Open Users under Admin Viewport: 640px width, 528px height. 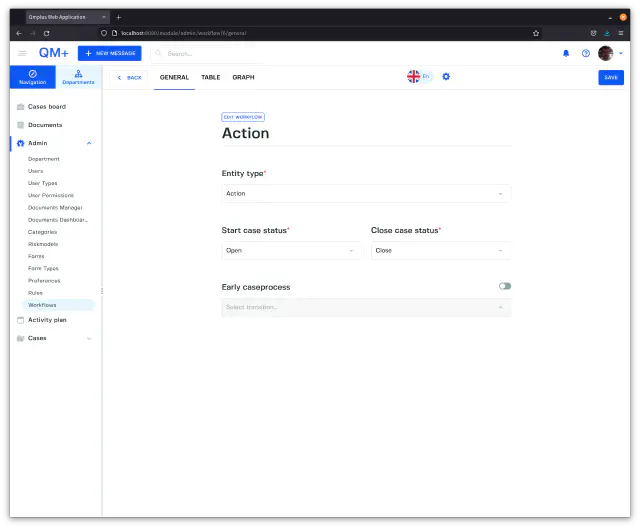click(36, 171)
